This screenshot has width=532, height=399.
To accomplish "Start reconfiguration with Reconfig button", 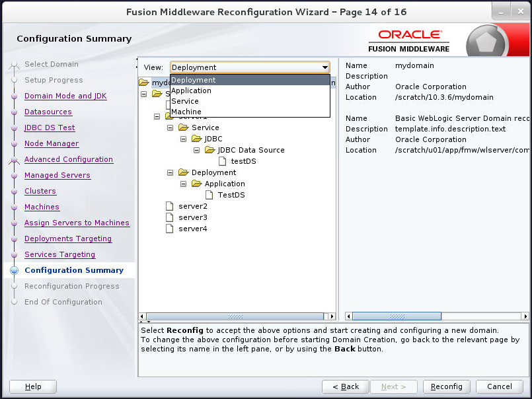I will (447, 387).
